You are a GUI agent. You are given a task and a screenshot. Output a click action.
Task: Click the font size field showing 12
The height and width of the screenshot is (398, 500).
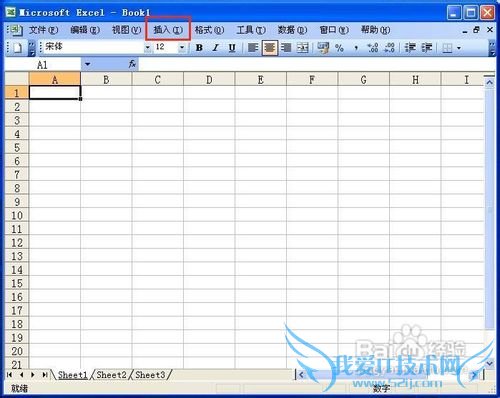(166, 47)
